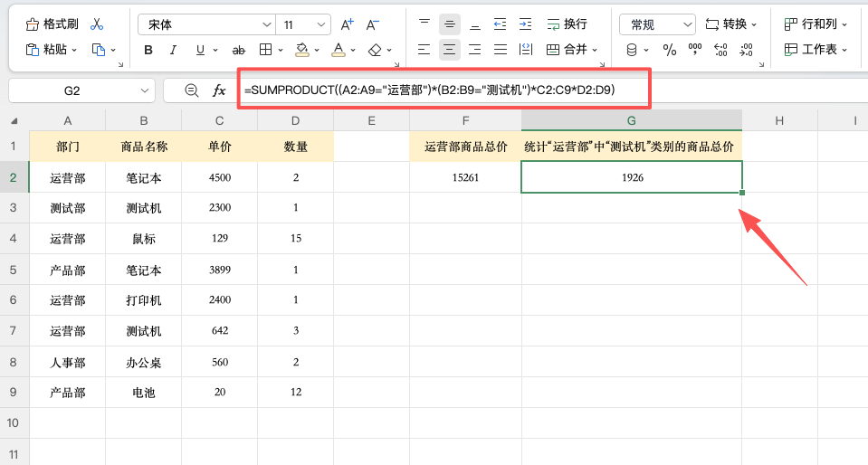
Task: Click the clear format eraser icon
Action: point(376,51)
